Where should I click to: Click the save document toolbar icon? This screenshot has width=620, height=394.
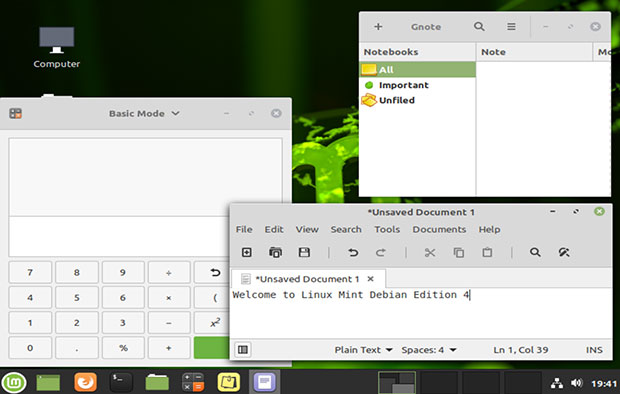click(x=304, y=252)
